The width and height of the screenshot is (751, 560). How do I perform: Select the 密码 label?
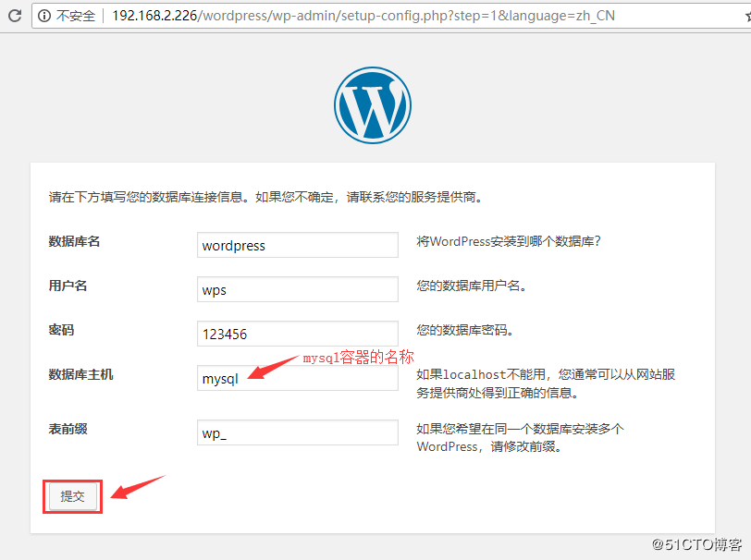coord(61,330)
